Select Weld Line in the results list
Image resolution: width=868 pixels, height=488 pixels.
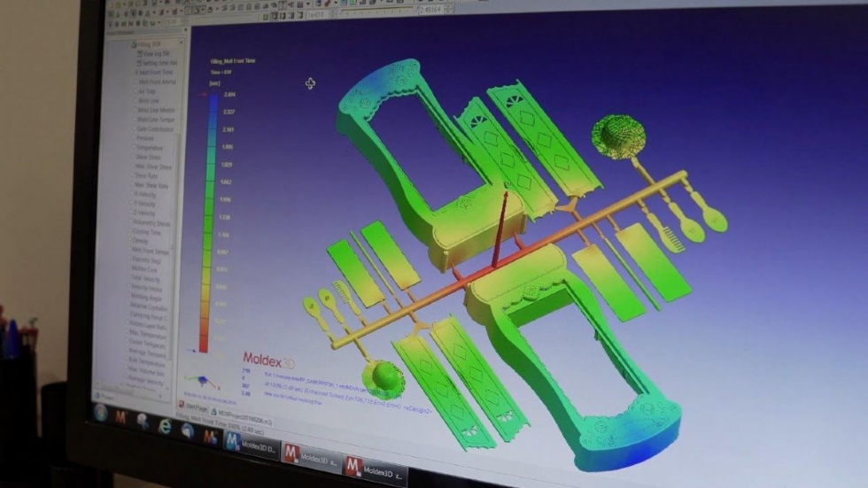tap(149, 101)
